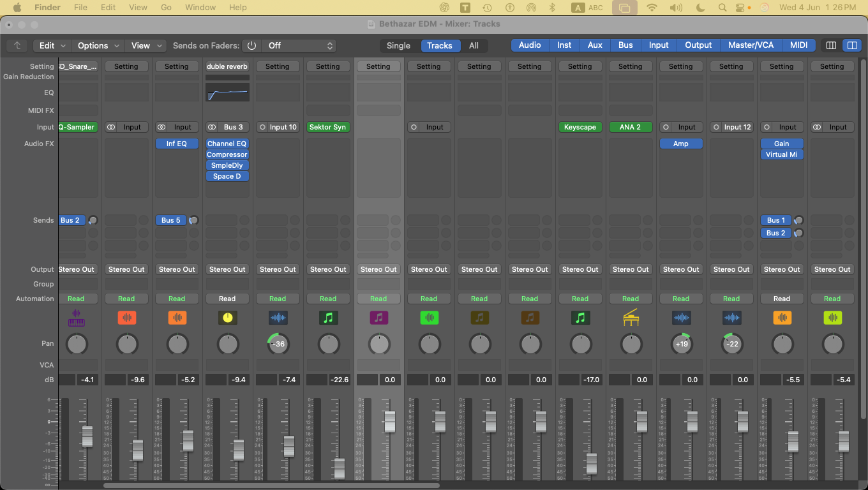Open ChatGPT from the menu bar
This screenshot has height=490, width=868.
tap(444, 8)
